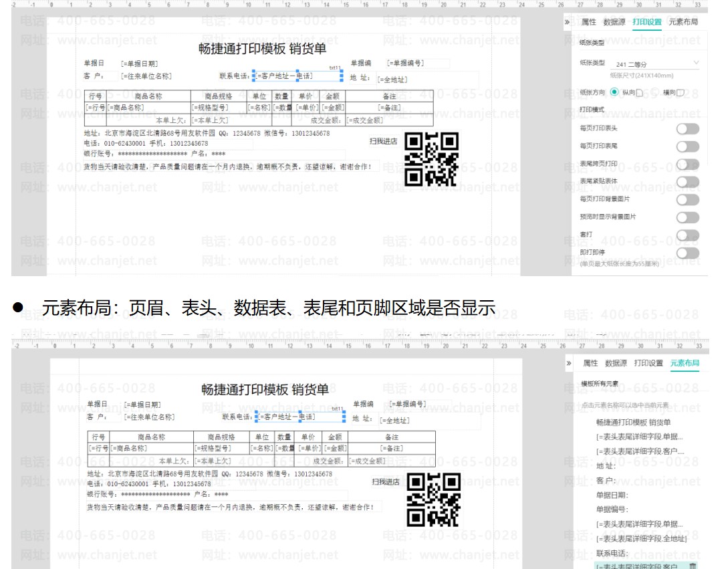Toggle 每页打印表尾 switch
This screenshot has width=728, height=569.
(688, 147)
